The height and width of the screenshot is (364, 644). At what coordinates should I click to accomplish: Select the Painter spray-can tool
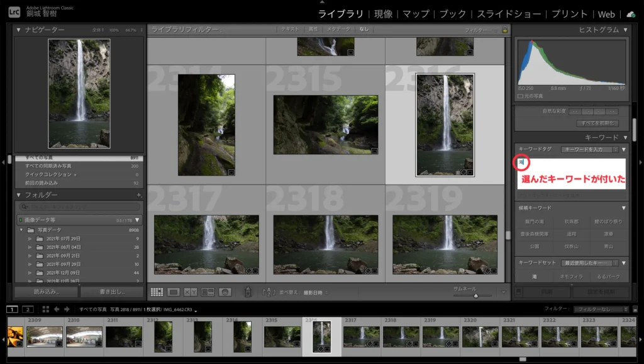(x=248, y=292)
